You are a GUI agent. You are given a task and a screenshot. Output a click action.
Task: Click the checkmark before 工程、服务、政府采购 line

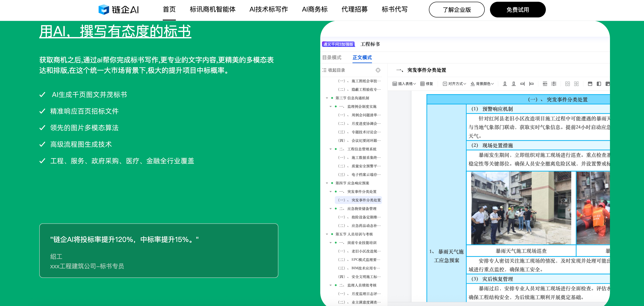[x=42, y=161]
